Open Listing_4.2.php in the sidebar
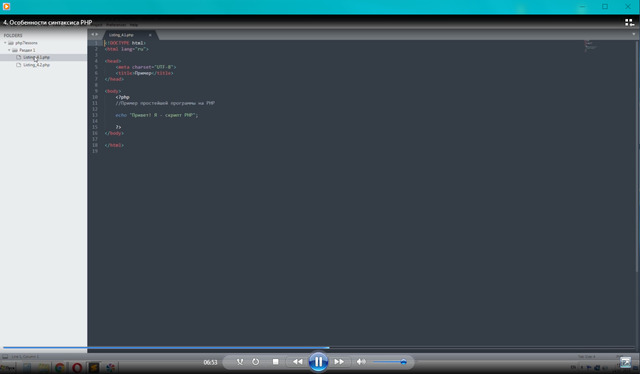Screen dimensions: 640x374 (x=36, y=65)
